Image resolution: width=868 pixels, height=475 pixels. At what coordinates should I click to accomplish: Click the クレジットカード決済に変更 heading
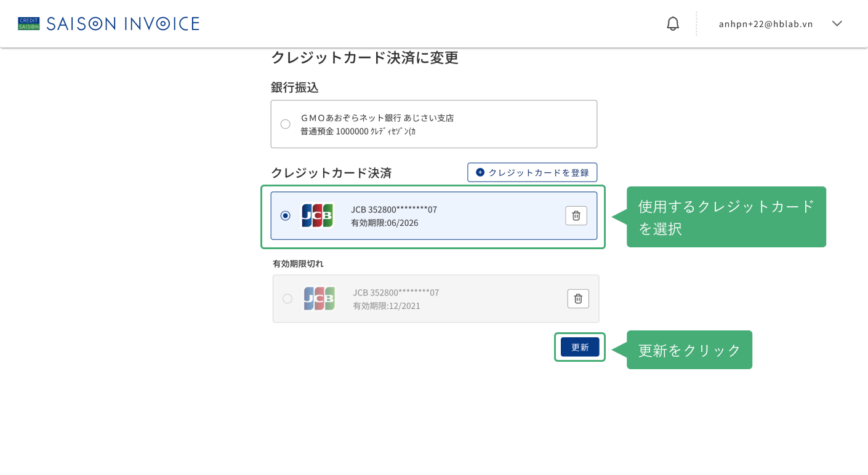[x=365, y=58]
